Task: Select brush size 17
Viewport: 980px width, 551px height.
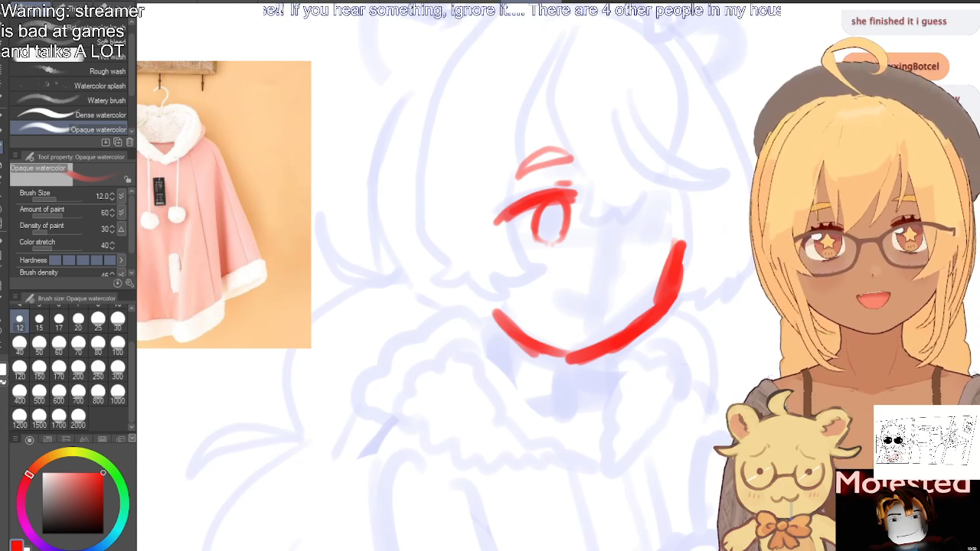Action: 59,322
